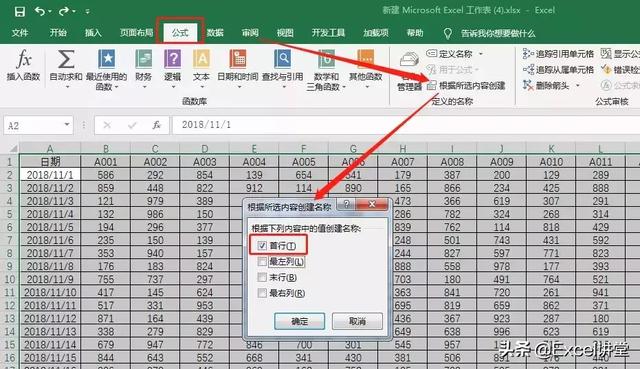
Task: Click cell containing A011
Action: pos(600,162)
